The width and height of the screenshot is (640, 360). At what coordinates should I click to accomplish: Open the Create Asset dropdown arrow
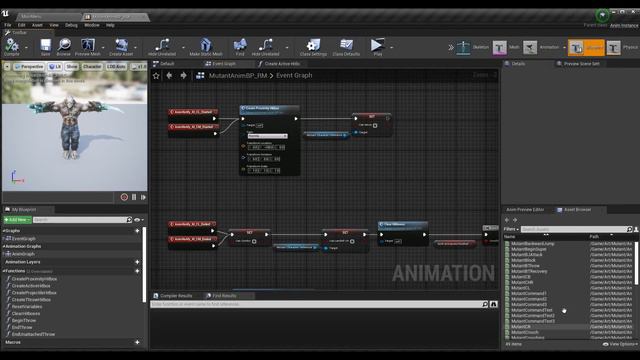point(136,48)
